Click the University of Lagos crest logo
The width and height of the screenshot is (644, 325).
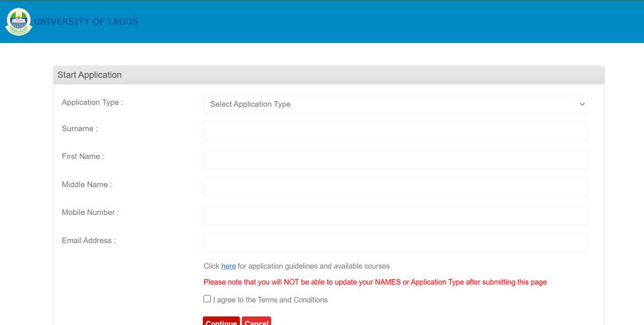click(x=18, y=22)
